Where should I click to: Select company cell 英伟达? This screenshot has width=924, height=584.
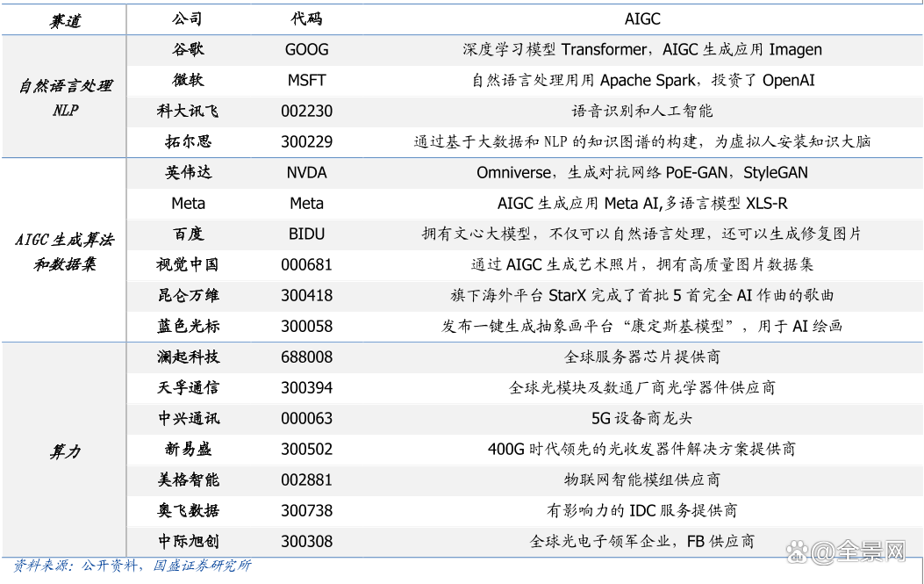point(188,172)
